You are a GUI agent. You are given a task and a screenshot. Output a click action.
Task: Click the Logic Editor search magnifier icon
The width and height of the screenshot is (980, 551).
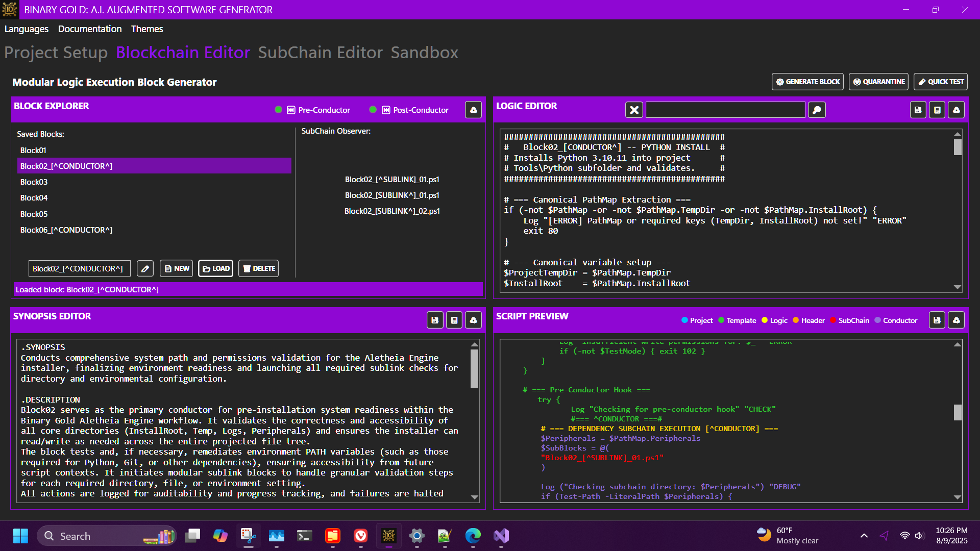click(x=817, y=110)
